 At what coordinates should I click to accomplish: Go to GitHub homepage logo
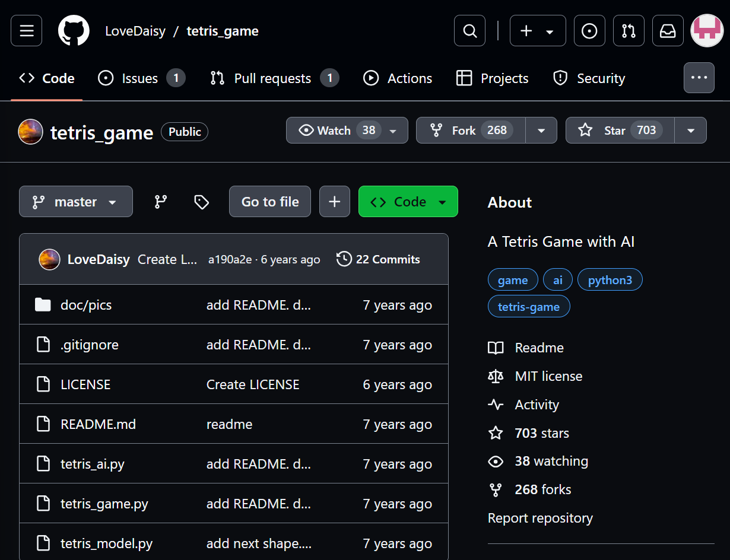(74, 31)
